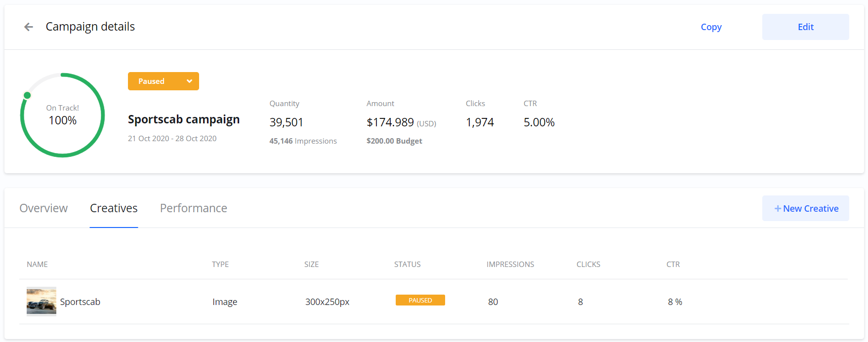The image size is (868, 342).
Task: Click the Copy link in the header
Action: click(711, 27)
